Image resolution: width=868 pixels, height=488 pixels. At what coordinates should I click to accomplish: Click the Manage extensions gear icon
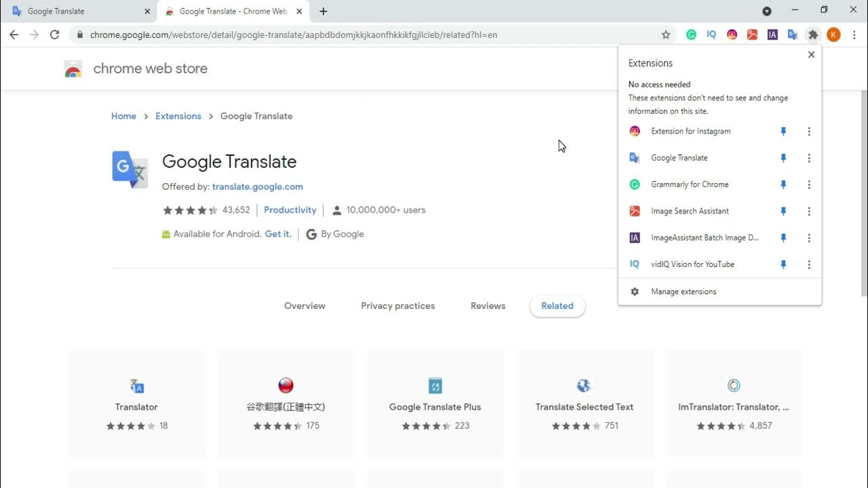click(x=635, y=291)
